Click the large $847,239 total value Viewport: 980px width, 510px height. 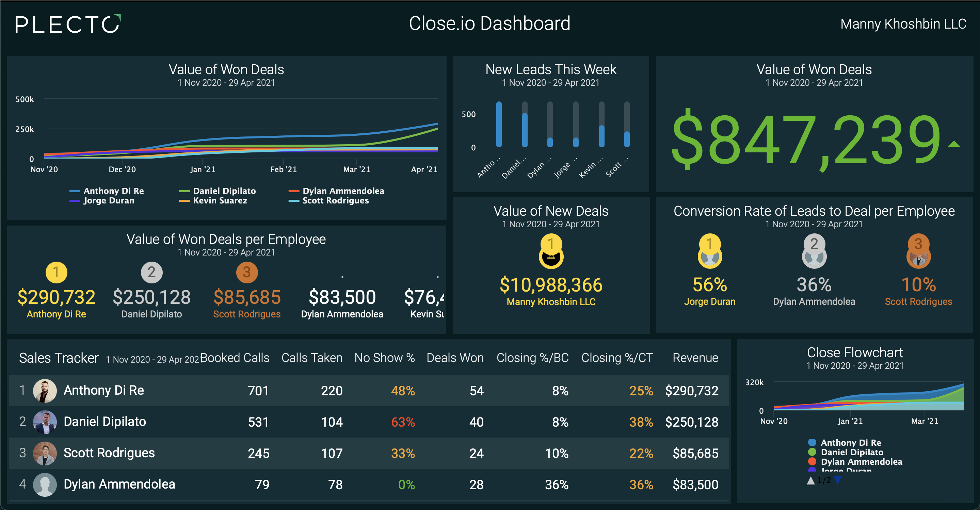point(806,140)
